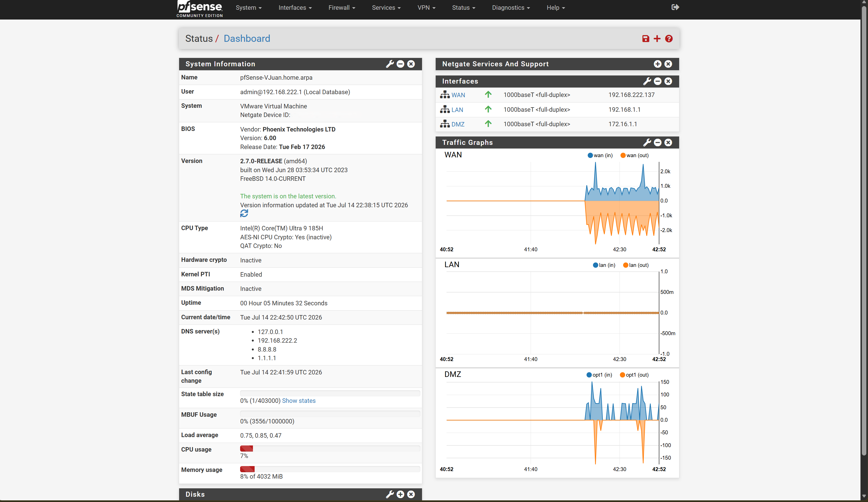868x502 pixels.
Task: Open Interfaces widget wrench settings
Action: click(x=647, y=81)
